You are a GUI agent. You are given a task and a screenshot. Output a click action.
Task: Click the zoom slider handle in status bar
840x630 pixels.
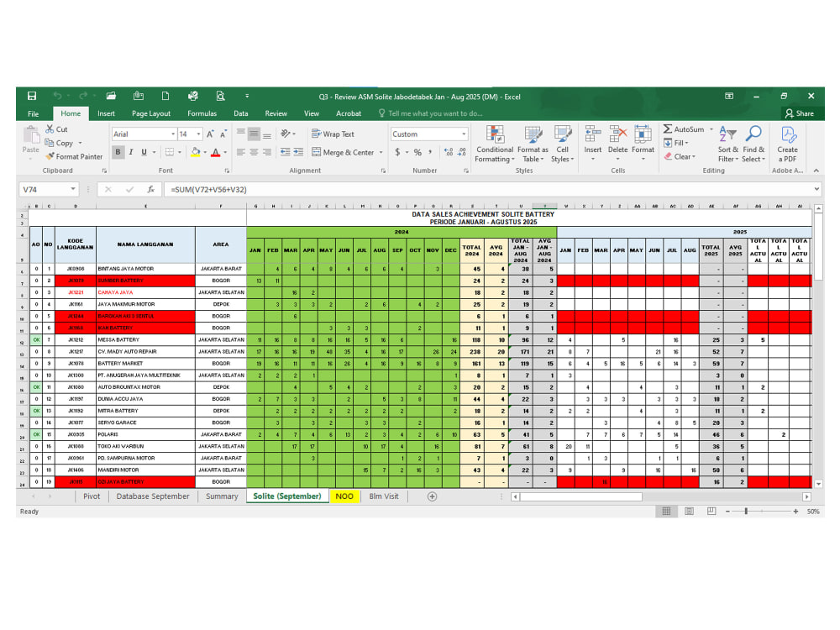point(746,511)
